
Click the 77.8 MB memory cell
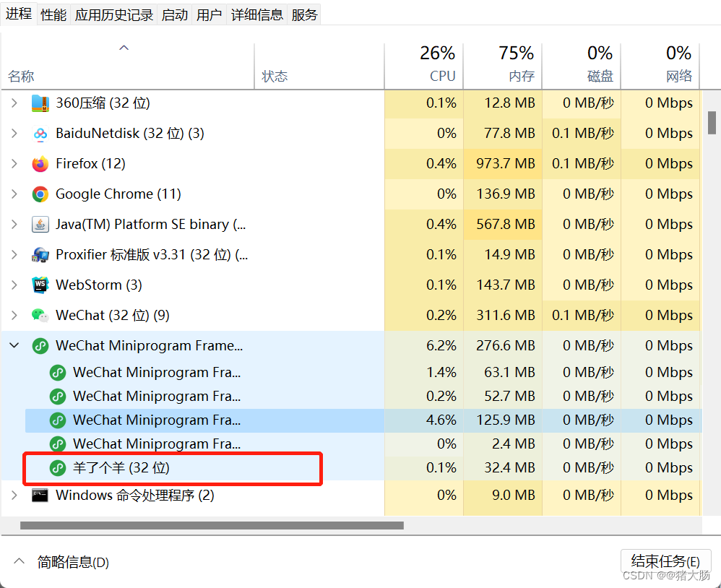[503, 134]
